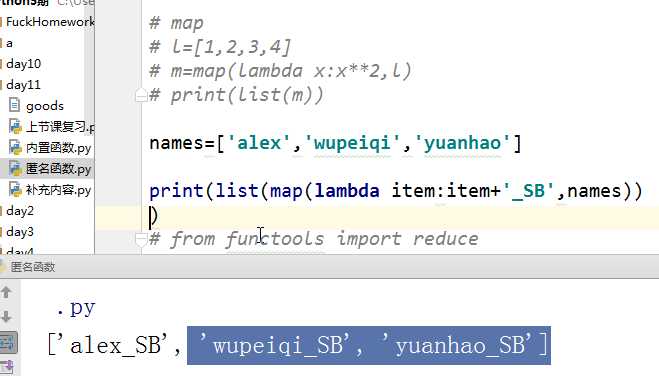This screenshot has width=659, height=376.
Task: Expand the day10 folder
Action: tap(24, 64)
